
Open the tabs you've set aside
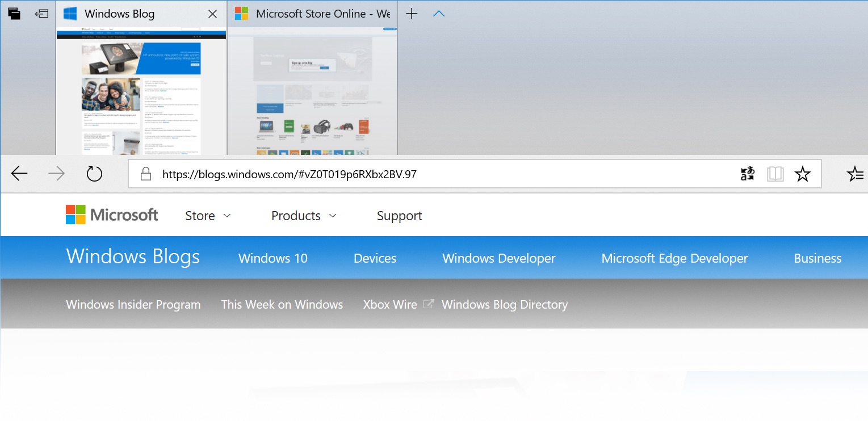tap(14, 14)
